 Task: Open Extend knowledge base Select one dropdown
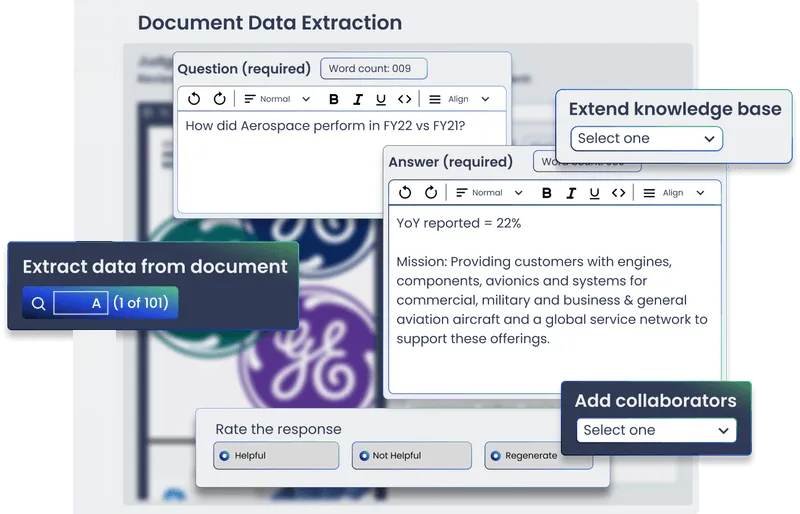tap(646, 138)
